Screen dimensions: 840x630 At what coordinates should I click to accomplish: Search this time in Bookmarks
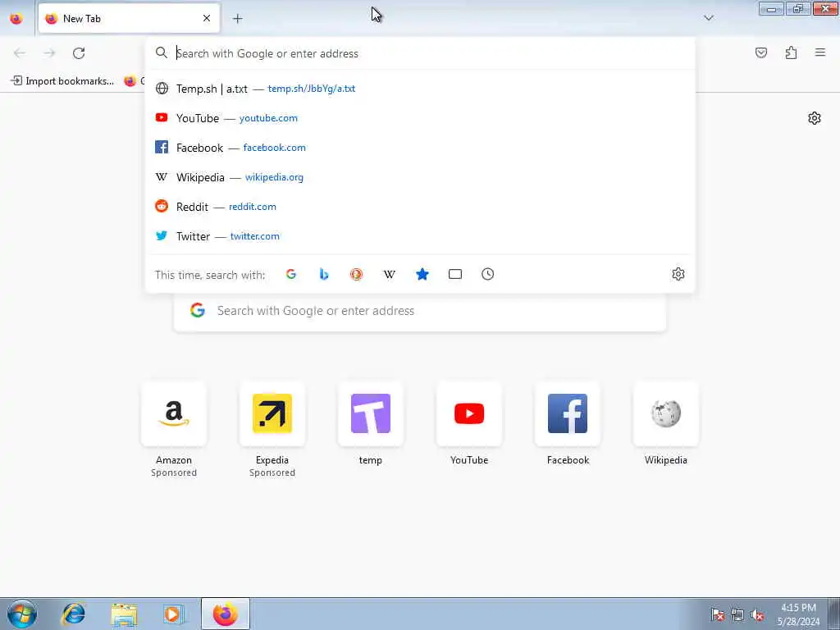click(422, 274)
